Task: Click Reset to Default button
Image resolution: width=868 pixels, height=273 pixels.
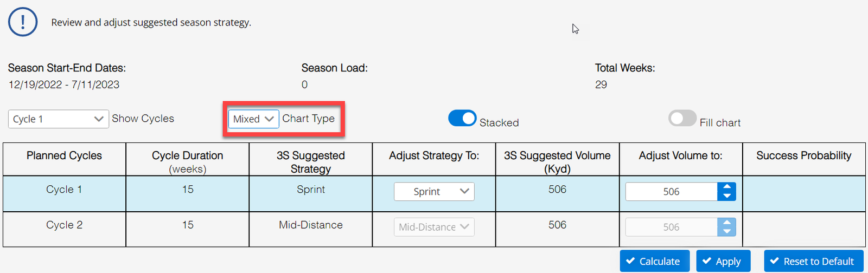Action: 813,261
